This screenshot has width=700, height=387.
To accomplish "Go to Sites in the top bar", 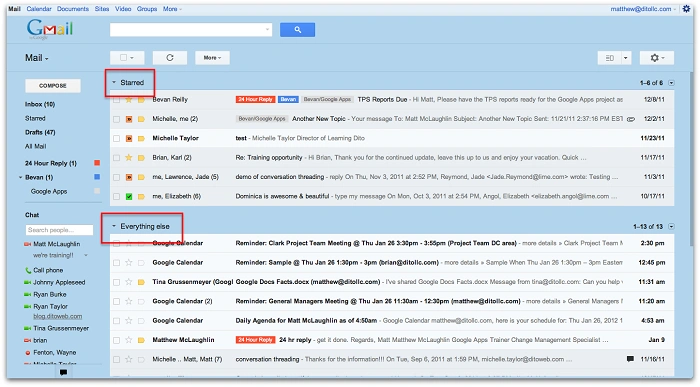I will pyautogui.click(x=102, y=8).
